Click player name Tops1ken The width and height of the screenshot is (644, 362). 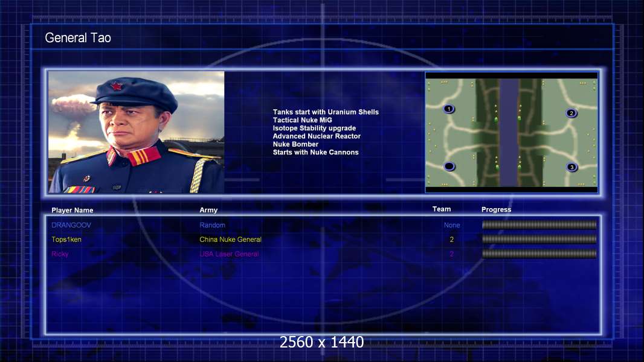pos(66,240)
